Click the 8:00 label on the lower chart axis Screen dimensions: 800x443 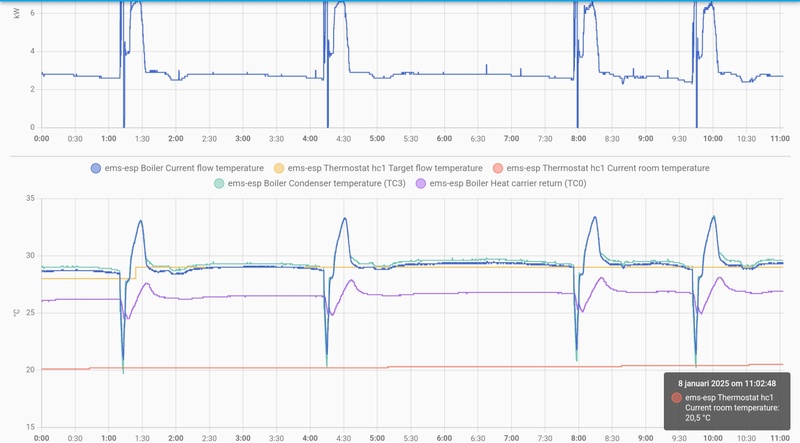pyautogui.click(x=579, y=438)
